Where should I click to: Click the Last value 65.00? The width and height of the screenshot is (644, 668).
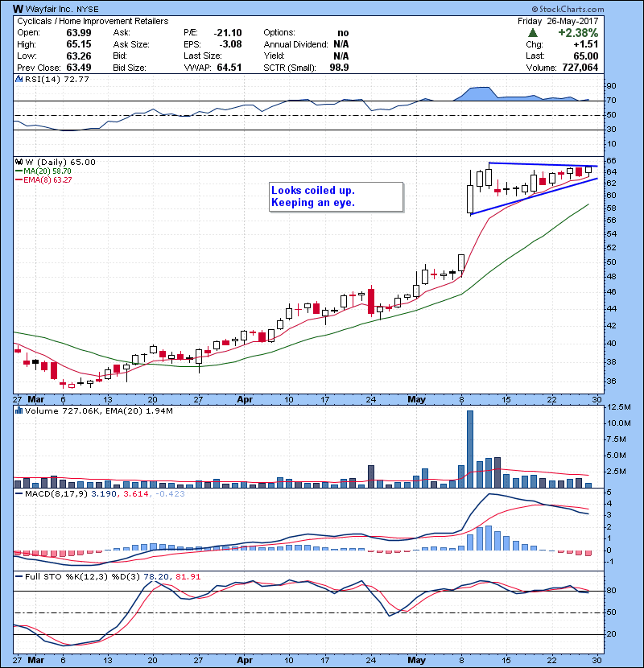[x=585, y=56]
